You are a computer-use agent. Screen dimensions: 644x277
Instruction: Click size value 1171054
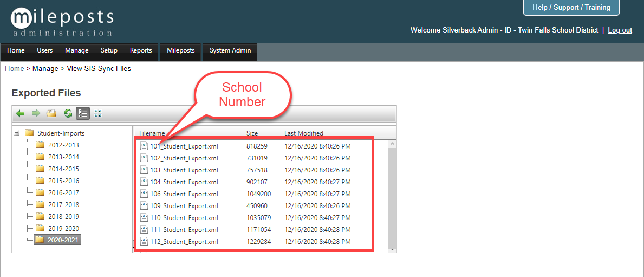coord(259,229)
